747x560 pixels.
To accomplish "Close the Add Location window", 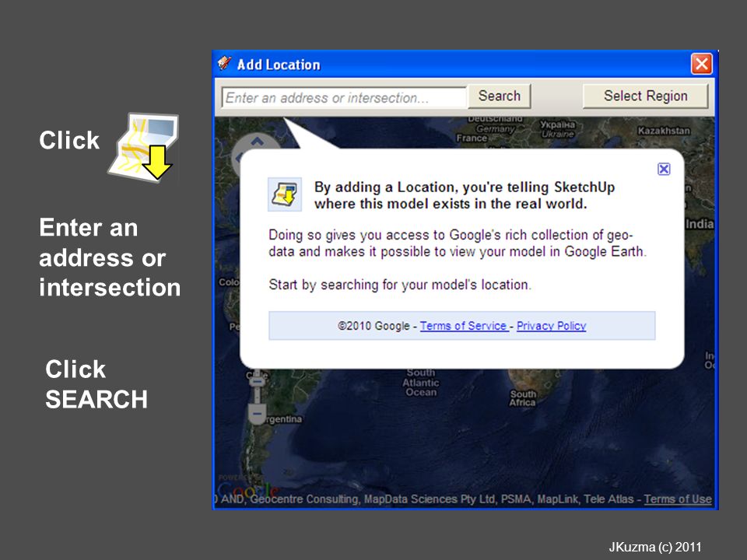I will click(701, 64).
